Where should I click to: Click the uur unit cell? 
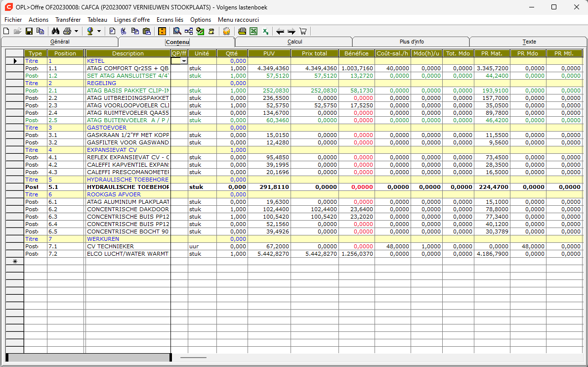point(202,246)
